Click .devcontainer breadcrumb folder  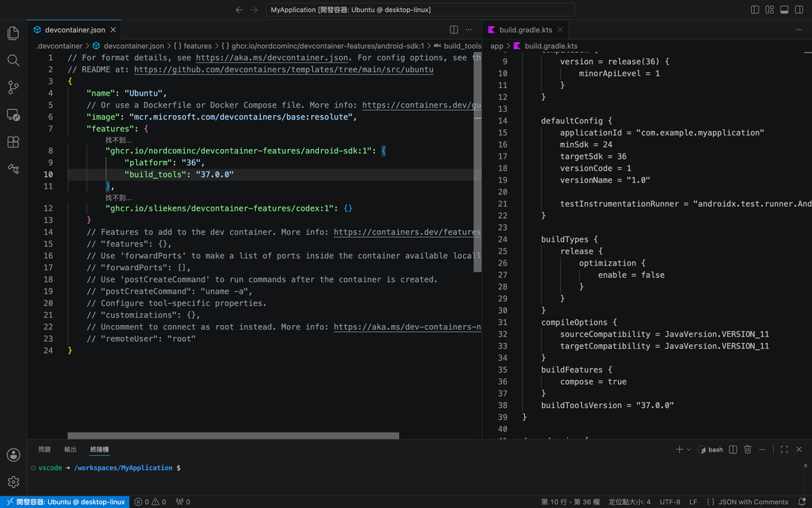pos(59,46)
